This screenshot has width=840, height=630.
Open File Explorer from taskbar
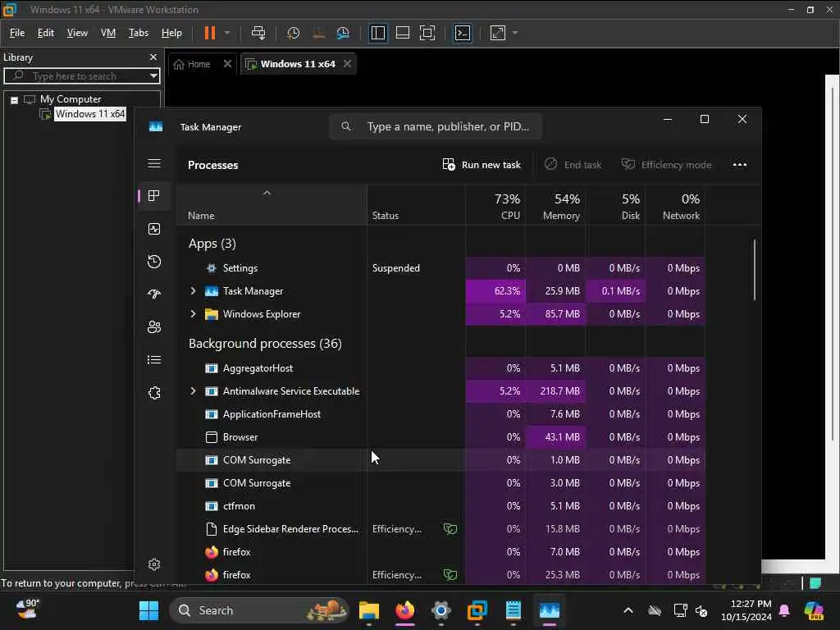pyautogui.click(x=369, y=610)
